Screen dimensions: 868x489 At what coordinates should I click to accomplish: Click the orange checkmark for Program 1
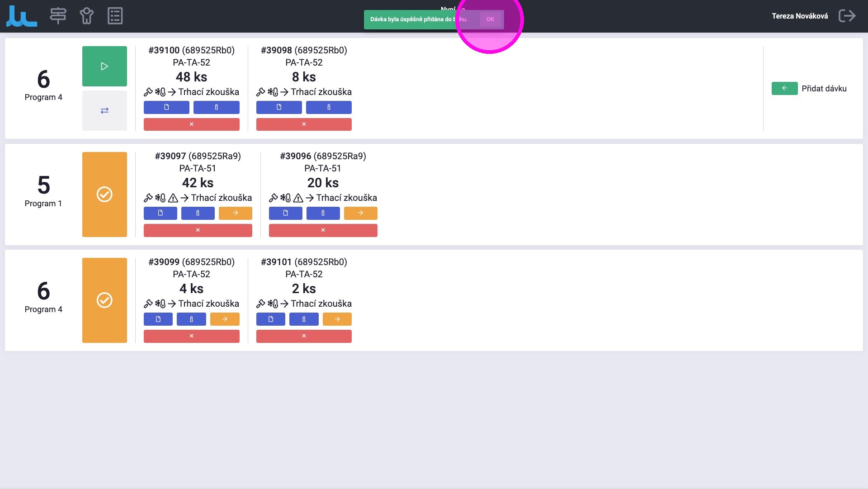104,195
